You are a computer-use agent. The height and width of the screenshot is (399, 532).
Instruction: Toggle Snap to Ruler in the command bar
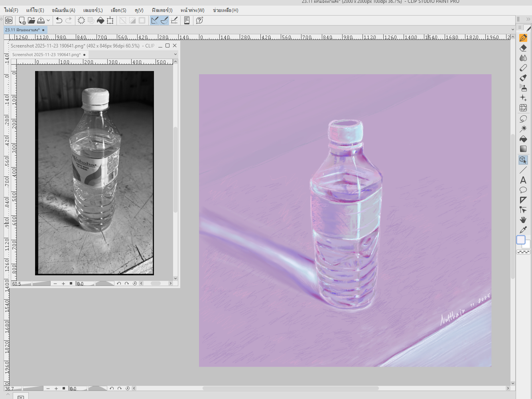(x=155, y=20)
